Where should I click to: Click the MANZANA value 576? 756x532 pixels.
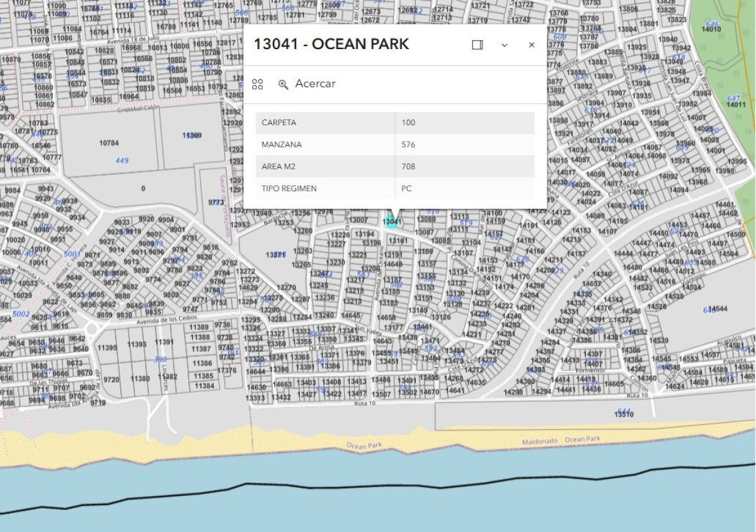(407, 144)
